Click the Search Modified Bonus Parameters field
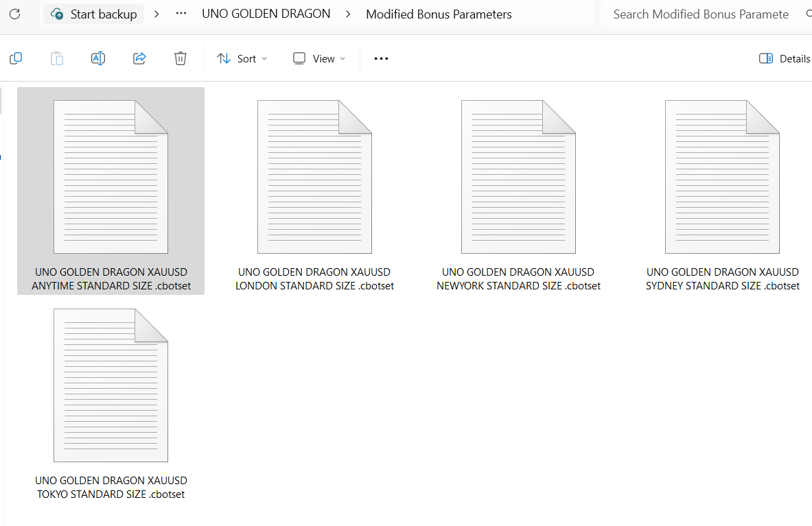 click(700, 14)
